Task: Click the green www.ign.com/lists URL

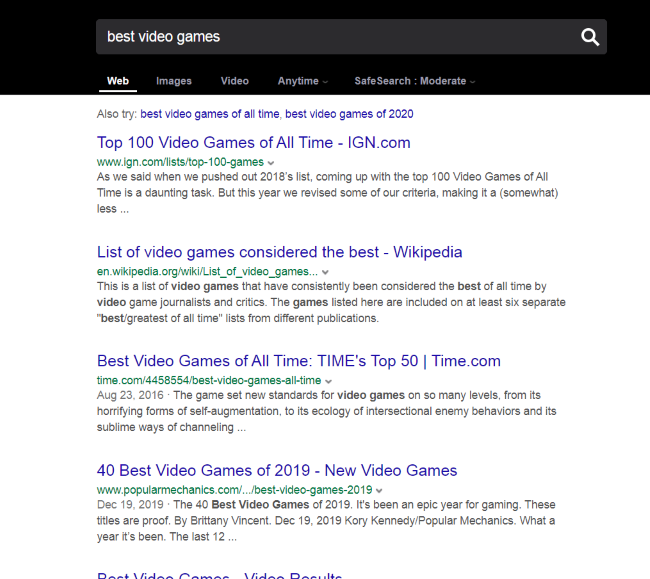Action: tap(180, 162)
